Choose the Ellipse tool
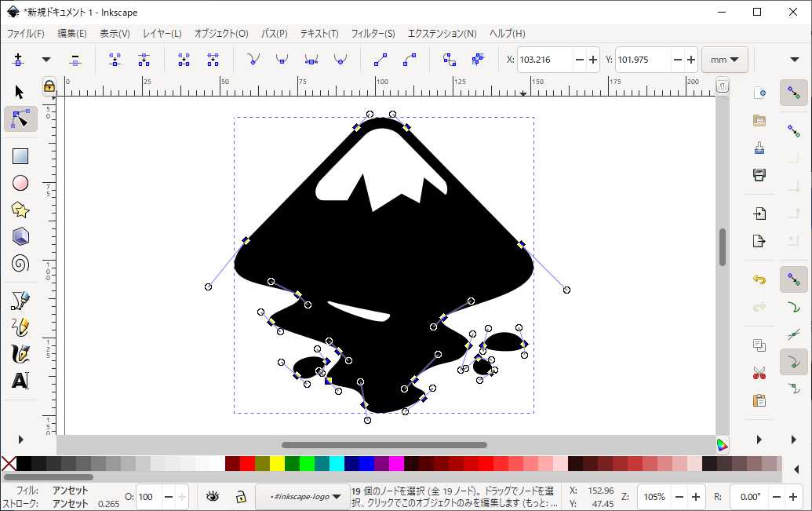This screenshot has height=511, width=812. [x=20, y=183]
